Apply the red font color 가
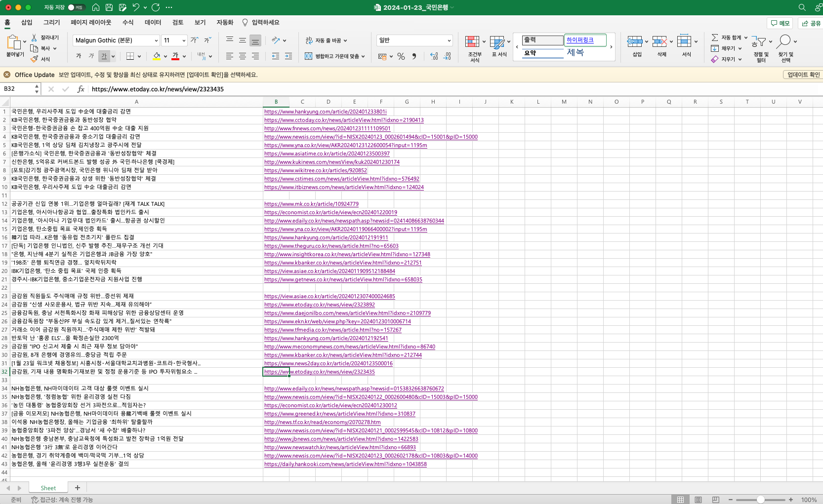823x504 pixels. 175,56
